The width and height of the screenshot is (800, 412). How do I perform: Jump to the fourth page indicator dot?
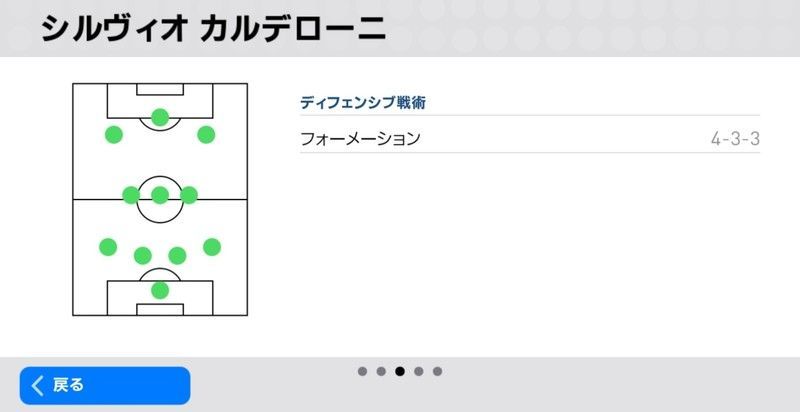pos(419,371)
